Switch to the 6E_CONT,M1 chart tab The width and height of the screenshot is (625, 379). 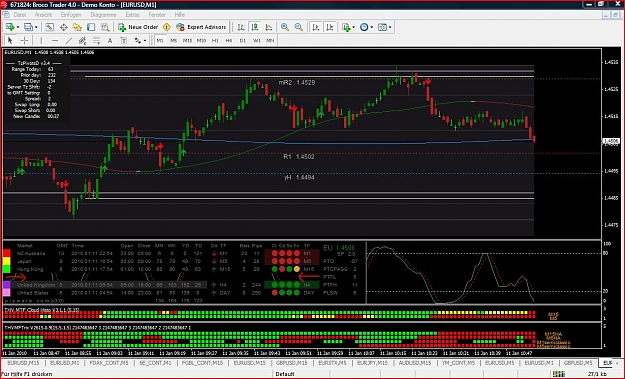pyautogui.click(x=155, y=363)
